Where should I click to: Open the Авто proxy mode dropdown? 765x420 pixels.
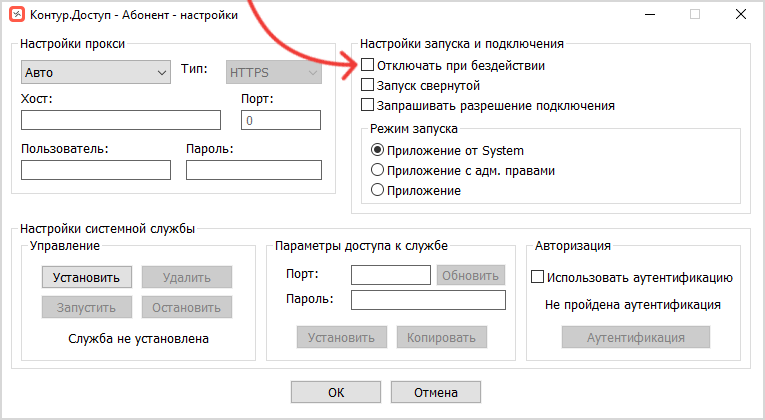point(96,72)
